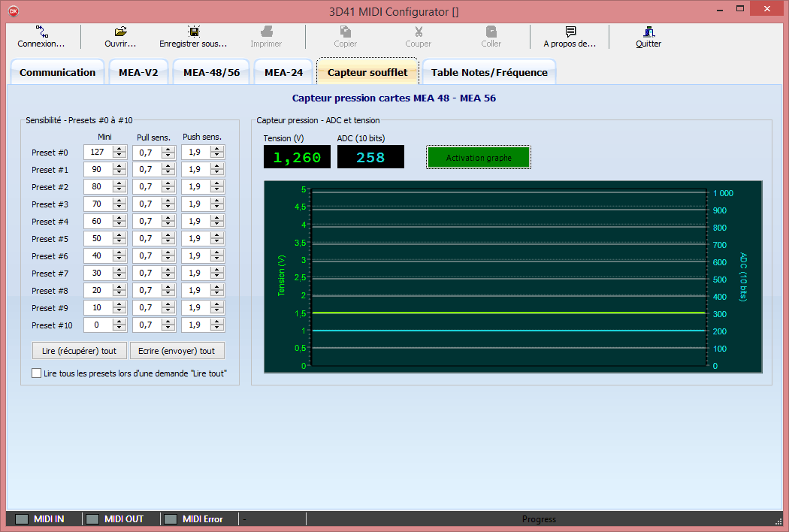The image size is (789, 532).
Task: Increase the Preset #2 Pull sens. value
Action: 168,183
